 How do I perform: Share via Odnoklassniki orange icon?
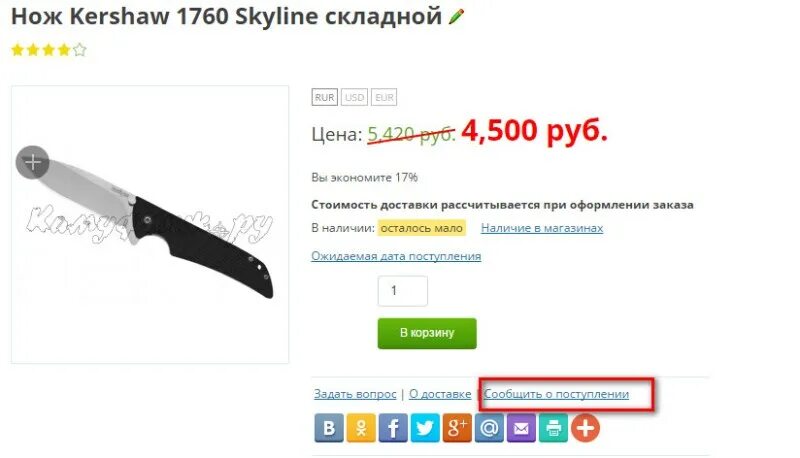coord(361,427)
